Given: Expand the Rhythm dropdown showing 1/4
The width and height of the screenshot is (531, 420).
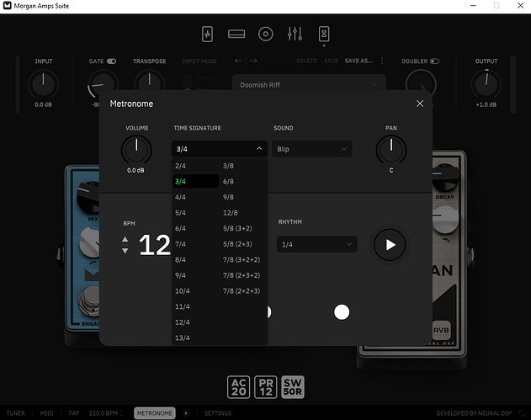Looking at the screenshot, I should tap(317, 245).
